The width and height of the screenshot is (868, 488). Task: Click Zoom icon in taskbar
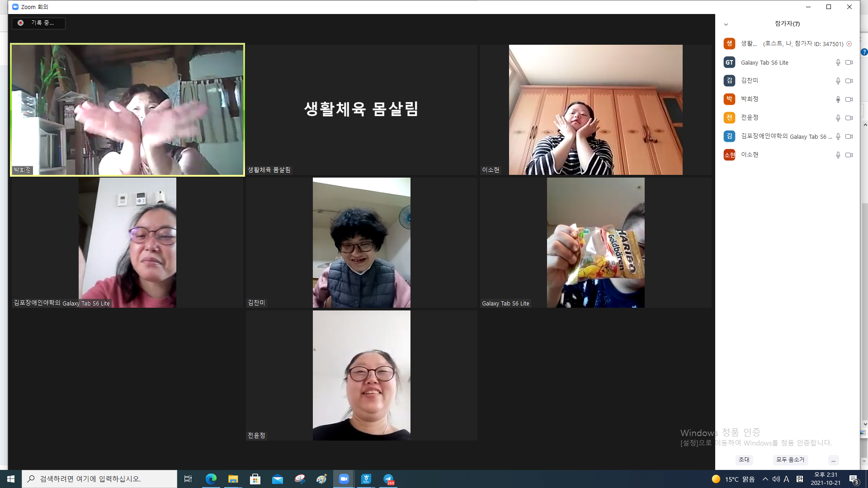[x=344, y=479]
